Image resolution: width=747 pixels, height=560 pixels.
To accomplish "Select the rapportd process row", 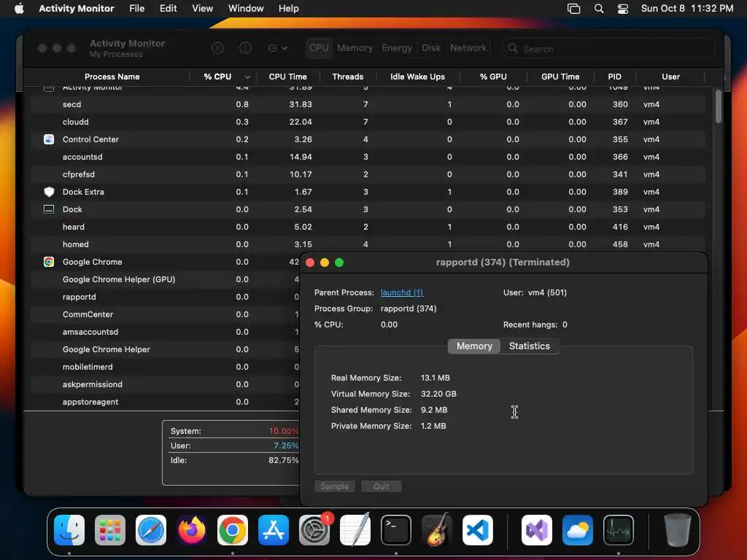I will 166,297.
